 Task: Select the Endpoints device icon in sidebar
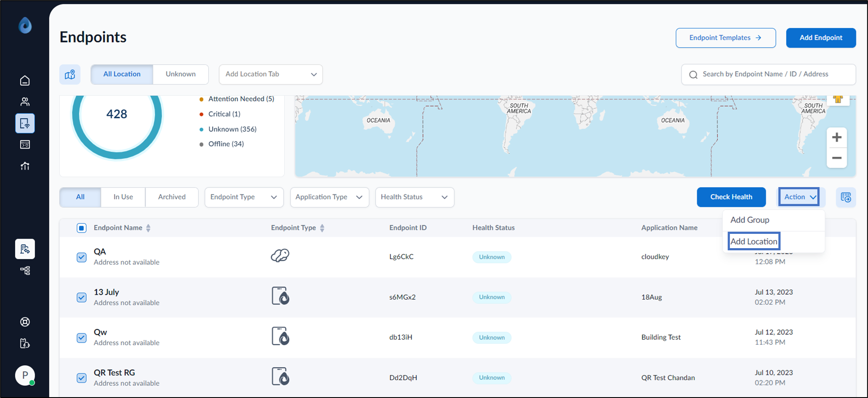point(25,123)
